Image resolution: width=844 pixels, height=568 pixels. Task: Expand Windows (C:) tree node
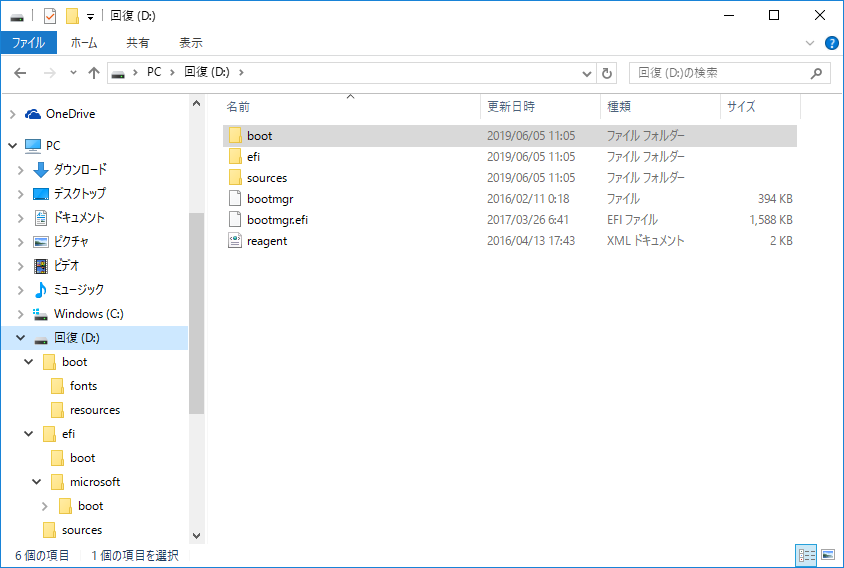pos(21,314)
